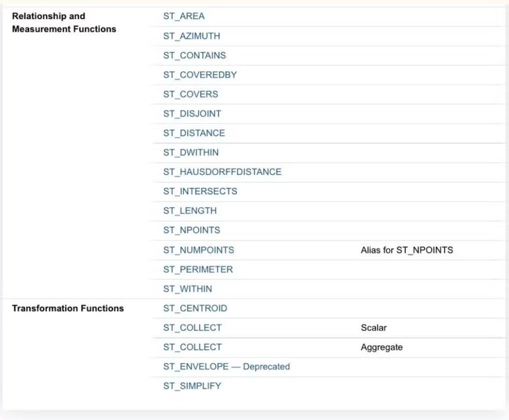Open the ST_AREA function link
509x420 pixels.
(x=184, y=16)
